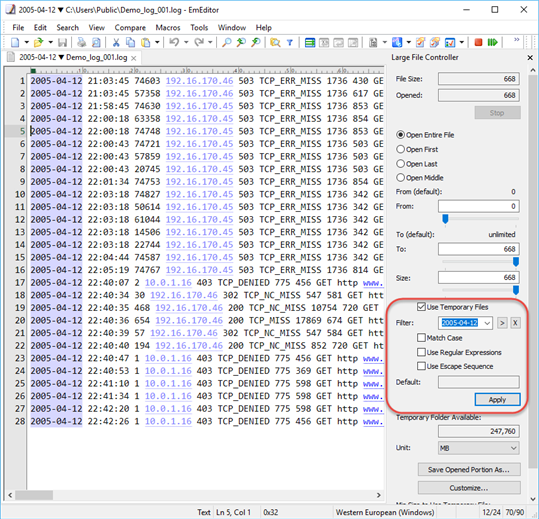Click IP link 192.16.170.46 on line 1
This screenshot has height=519, width=539.
[199, 81]
